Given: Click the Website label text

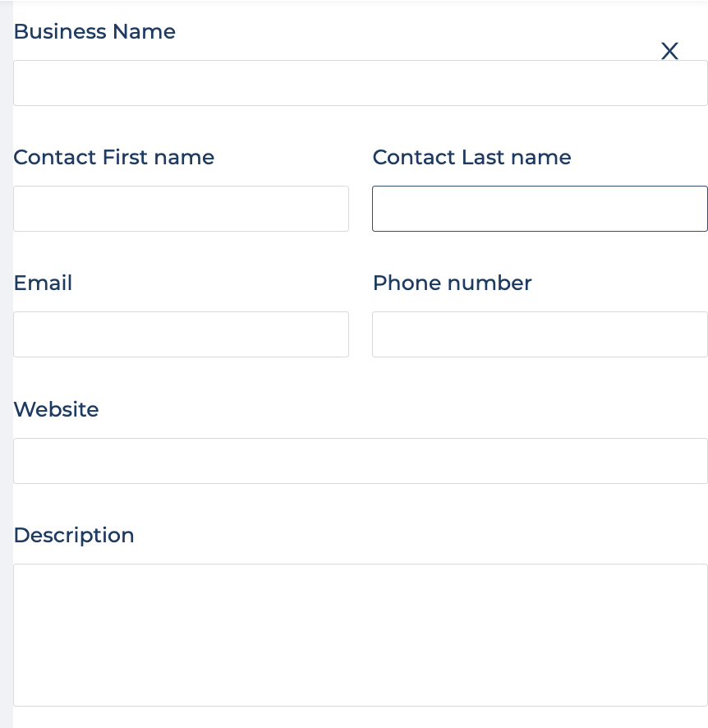Looking at the screenshot, I should 56,409.
